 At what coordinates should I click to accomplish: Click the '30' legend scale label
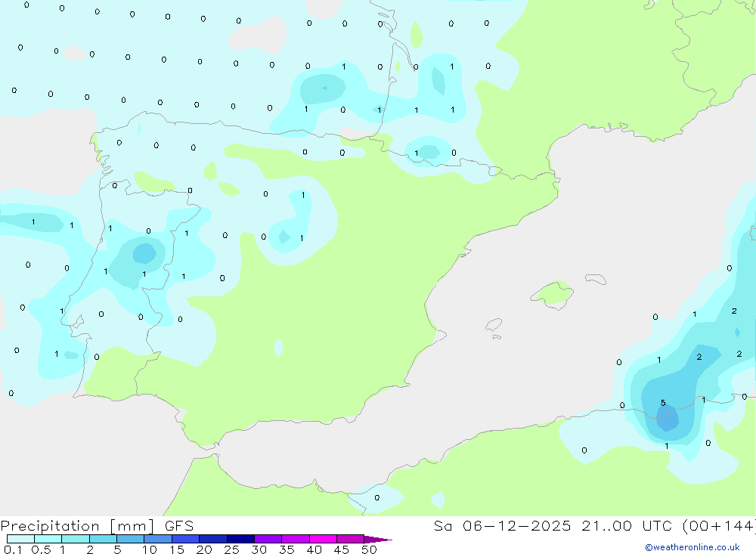pos(259,549)
